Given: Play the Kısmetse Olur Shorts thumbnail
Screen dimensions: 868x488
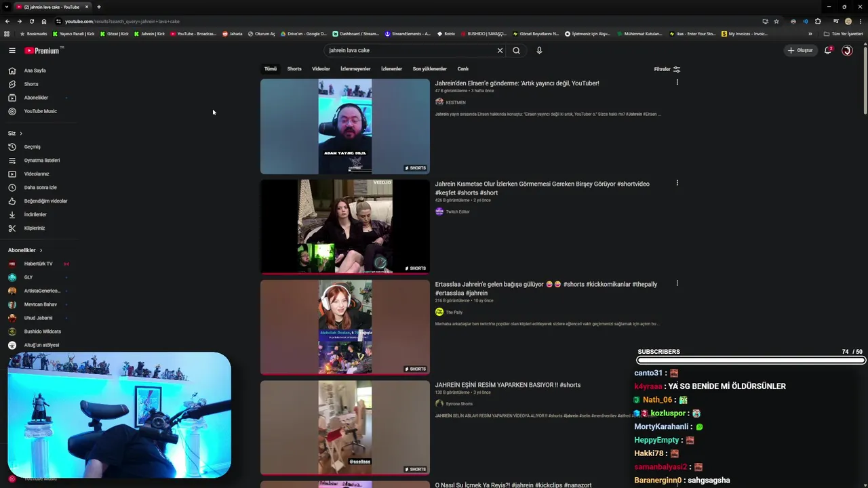Looking at the screenshot, I should pyautogui.click(x=345, y=227).
